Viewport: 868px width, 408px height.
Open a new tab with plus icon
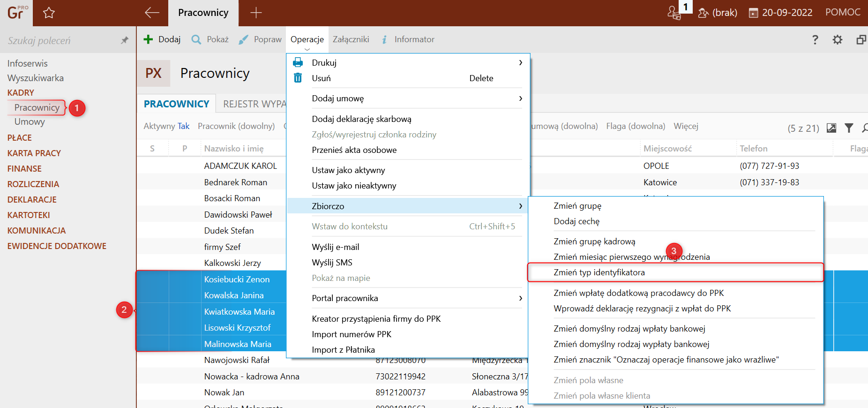pos(256,13)
